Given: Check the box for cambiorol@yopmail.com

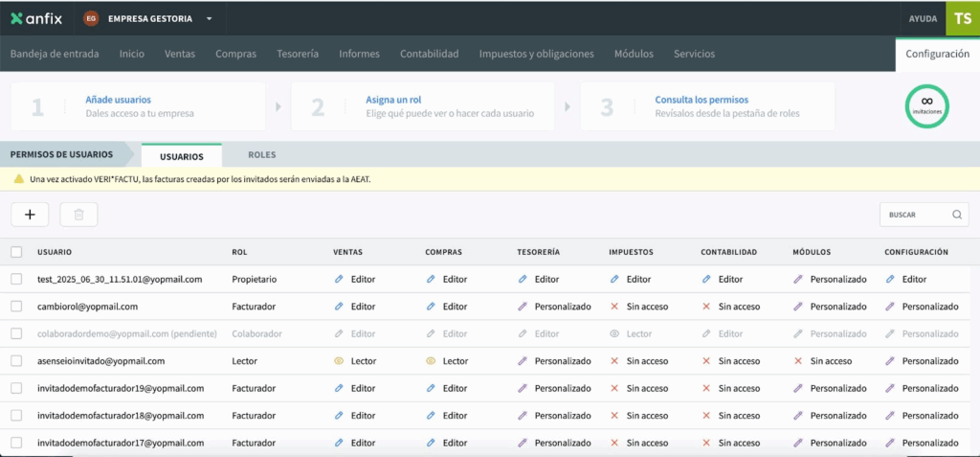Looking at the screenshot, I should click(x=16, y=307).
